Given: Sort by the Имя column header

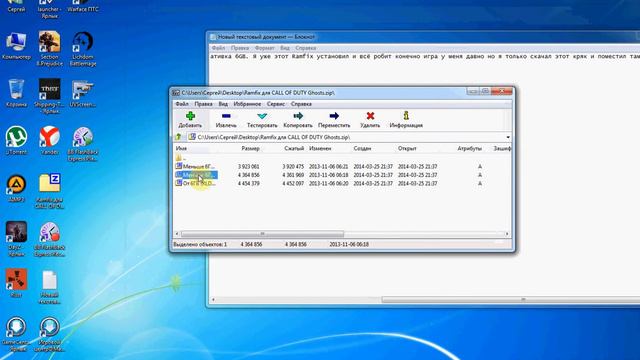Looking at the screenshot, I should click(x=181, y=149).
